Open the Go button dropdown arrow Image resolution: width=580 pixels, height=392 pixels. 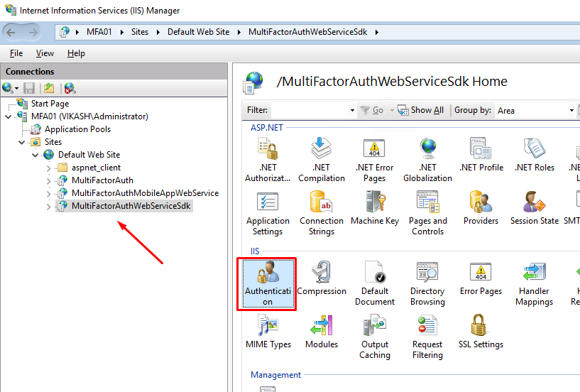[x=392, y=110]
